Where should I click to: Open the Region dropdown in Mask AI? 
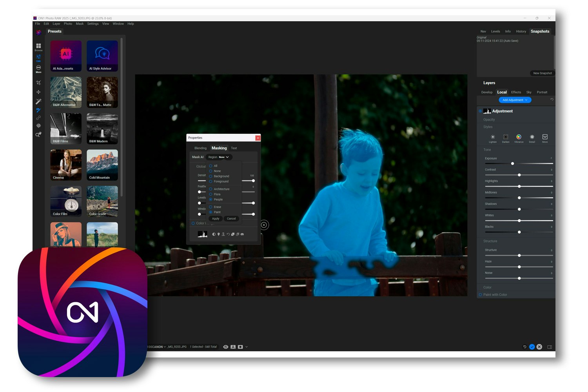tap(219, 157)
